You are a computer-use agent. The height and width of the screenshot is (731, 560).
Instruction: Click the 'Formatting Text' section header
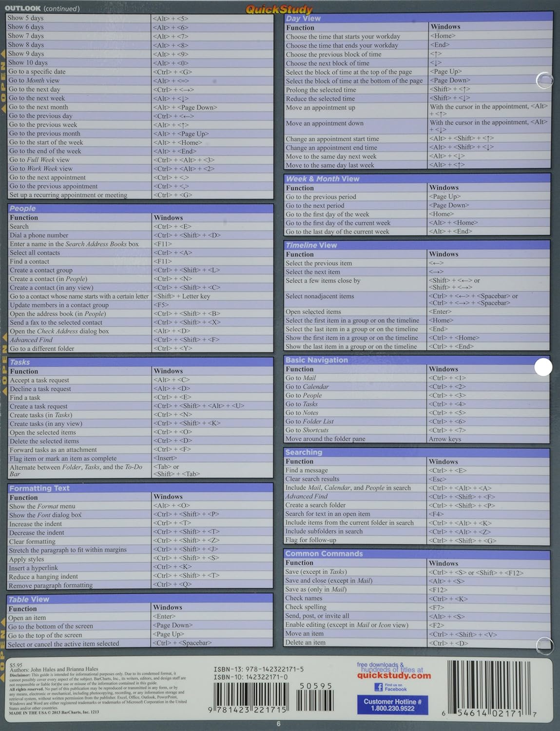pos(140,488)
